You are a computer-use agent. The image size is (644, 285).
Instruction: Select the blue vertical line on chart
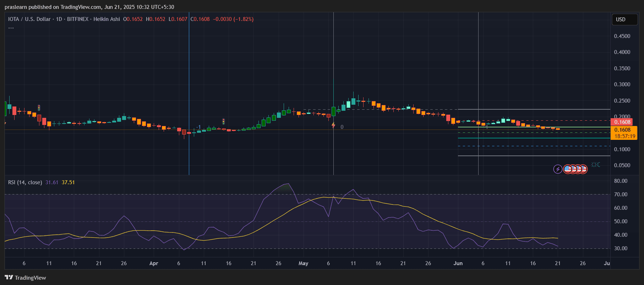(189, 71)
